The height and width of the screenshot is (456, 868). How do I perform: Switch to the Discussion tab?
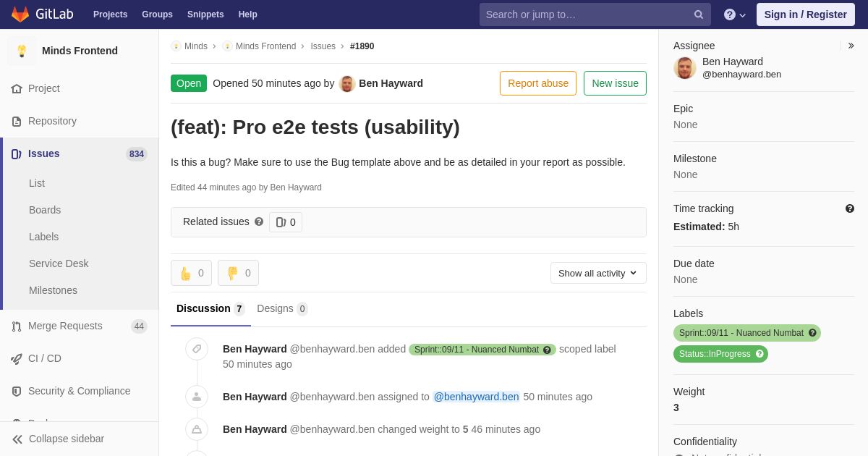[x=210, y=309]
